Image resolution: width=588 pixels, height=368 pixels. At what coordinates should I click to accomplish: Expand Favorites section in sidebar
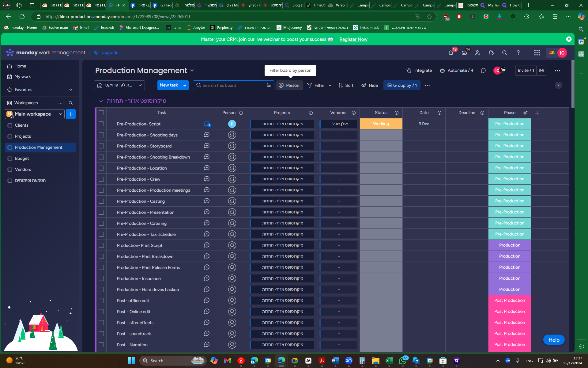point(71,90)
